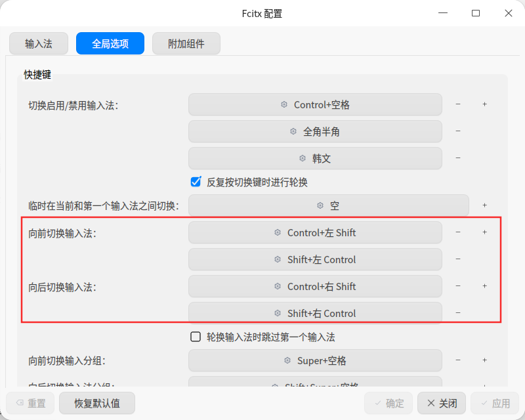Remove the 韩文 shortcut entry

(457, 158)
